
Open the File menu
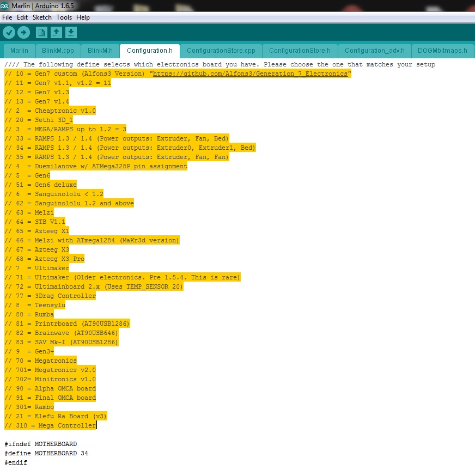[x=7, y=17]
